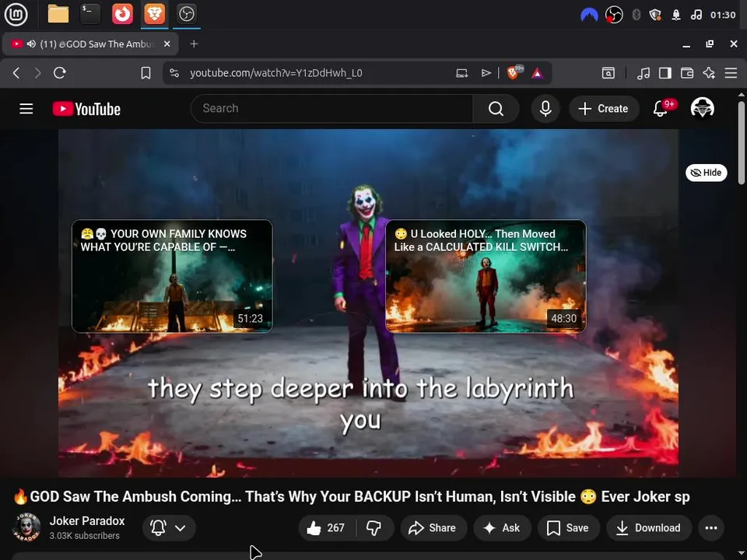Open tray notification bell icon
Screen dimensions: 747x560
tap(676, 15)
